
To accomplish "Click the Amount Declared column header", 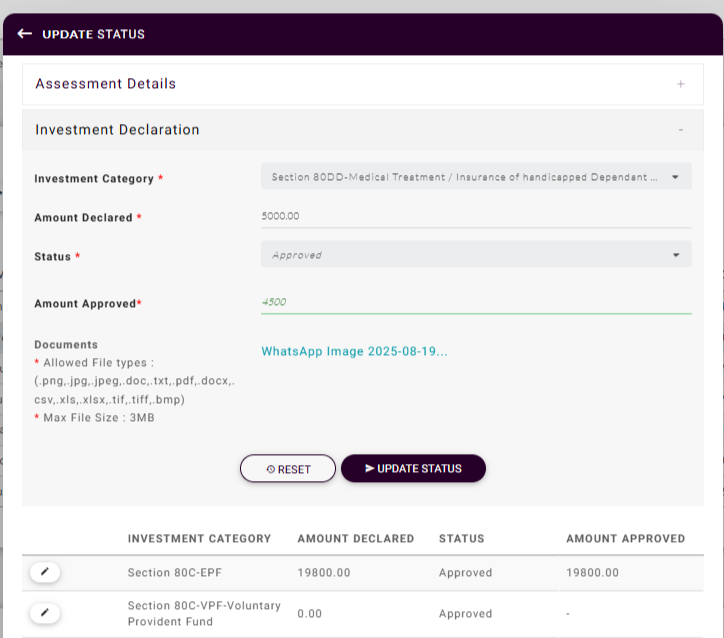I will [x=355, y=539].
